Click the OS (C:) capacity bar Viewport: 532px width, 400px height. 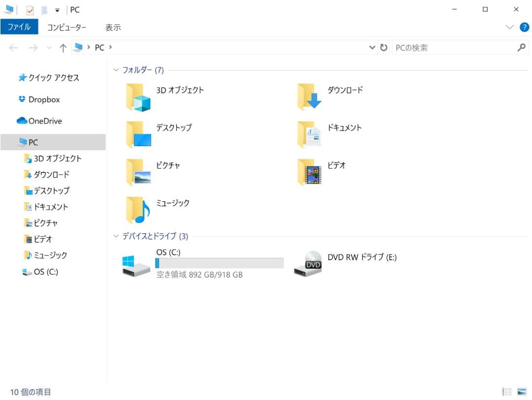pyautogui.click(x=219, y=263)
